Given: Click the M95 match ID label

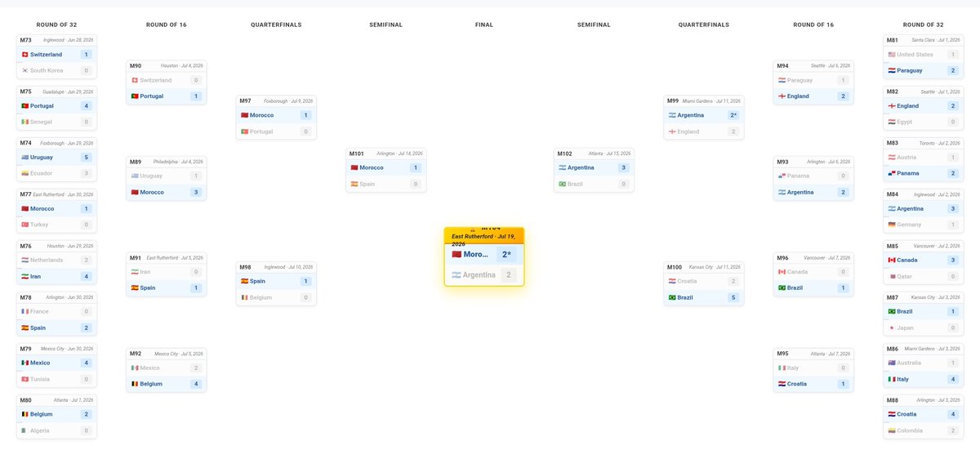Looking at the screenshot, I should [x=782, y=354].
